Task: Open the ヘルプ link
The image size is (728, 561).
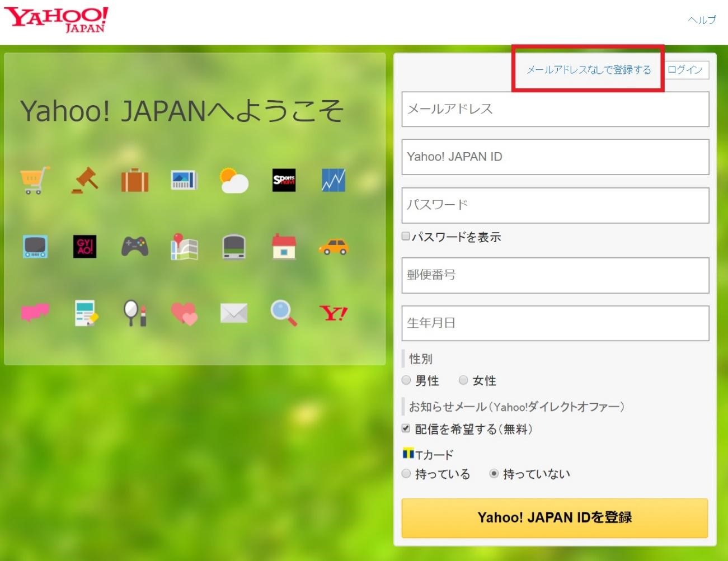Action: pos(702,20)
